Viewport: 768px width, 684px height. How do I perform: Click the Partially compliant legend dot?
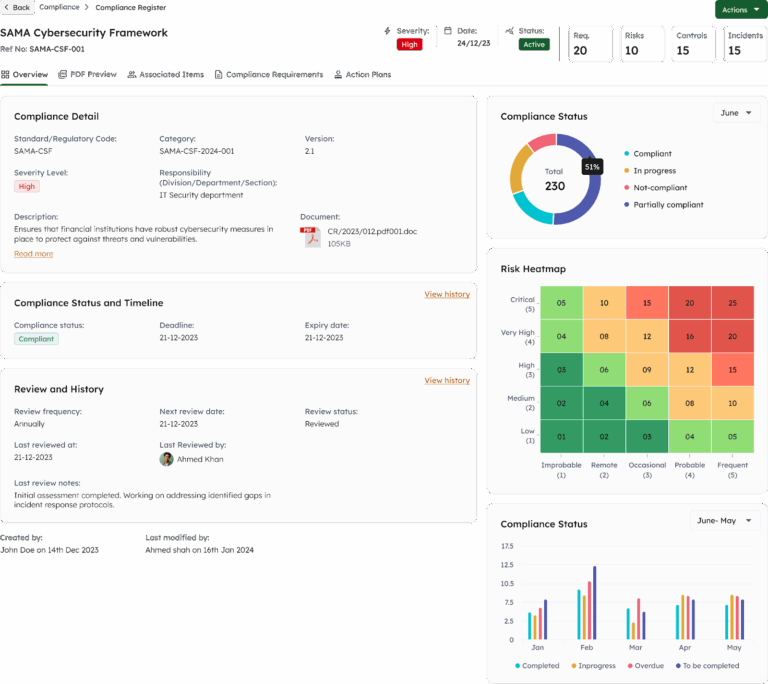tap(626, 205)
